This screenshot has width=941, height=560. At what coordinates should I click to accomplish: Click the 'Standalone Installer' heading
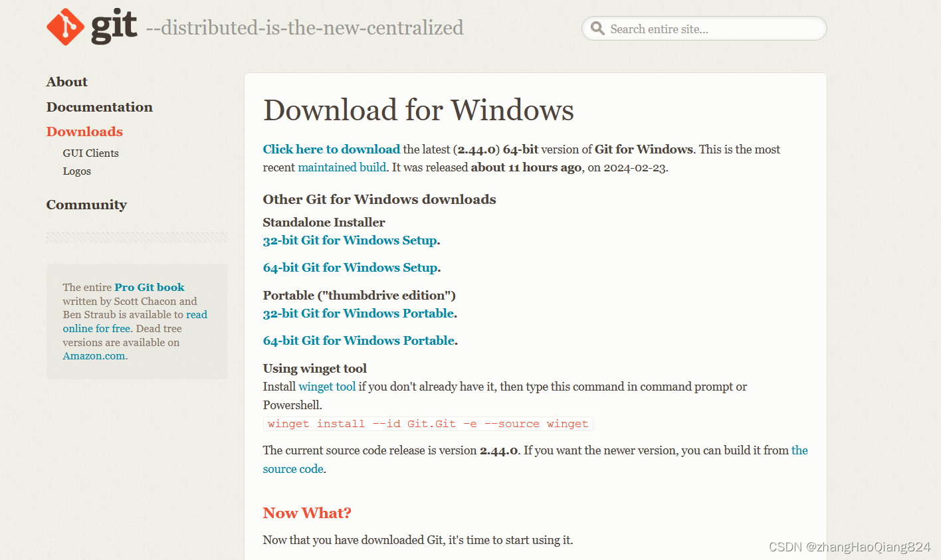tap(324, 223)
